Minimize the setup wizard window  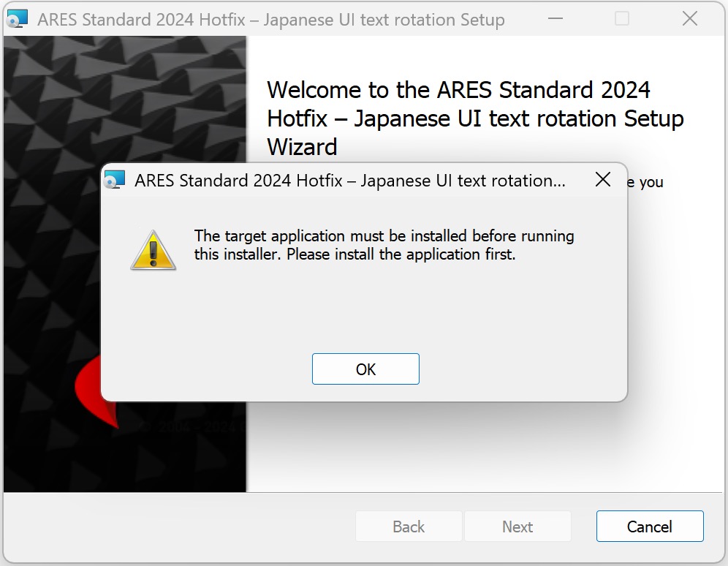556,19
